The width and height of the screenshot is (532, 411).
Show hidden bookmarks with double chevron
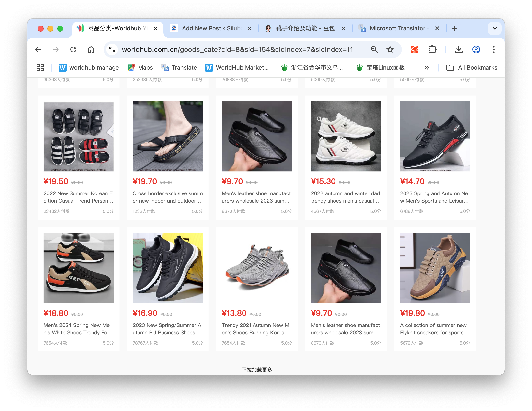click(427, 68)
